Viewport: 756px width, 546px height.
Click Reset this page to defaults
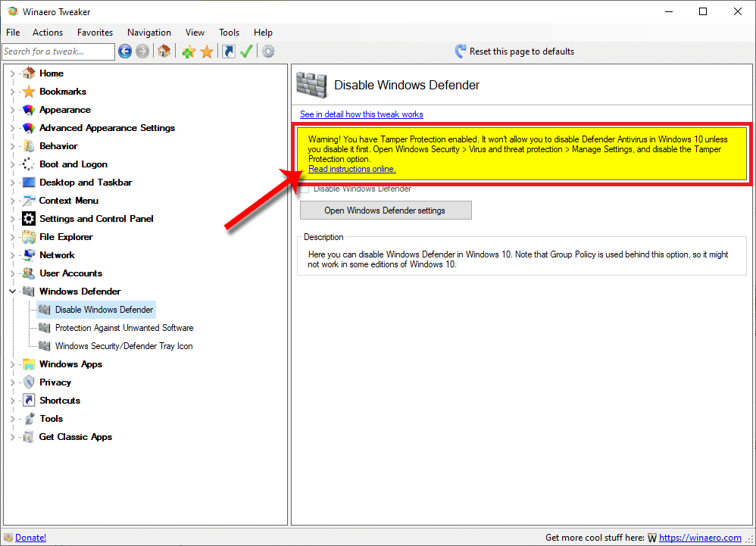(514, 51)
